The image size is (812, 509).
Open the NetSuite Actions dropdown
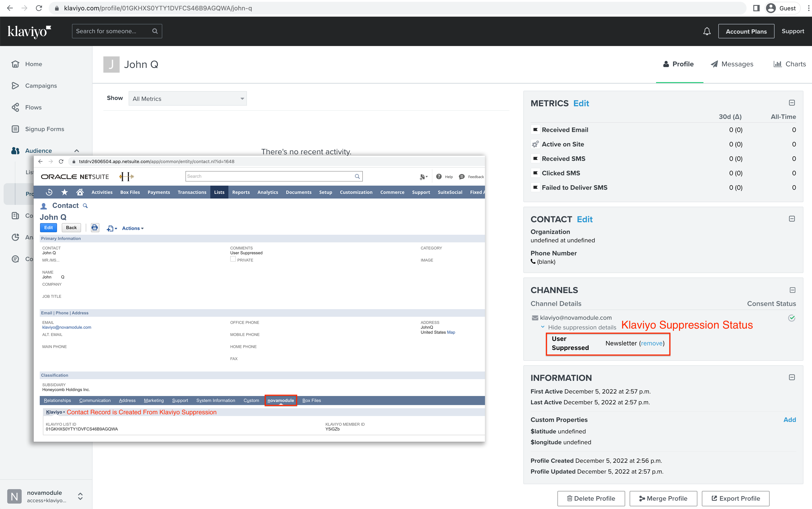pos(133,228)
